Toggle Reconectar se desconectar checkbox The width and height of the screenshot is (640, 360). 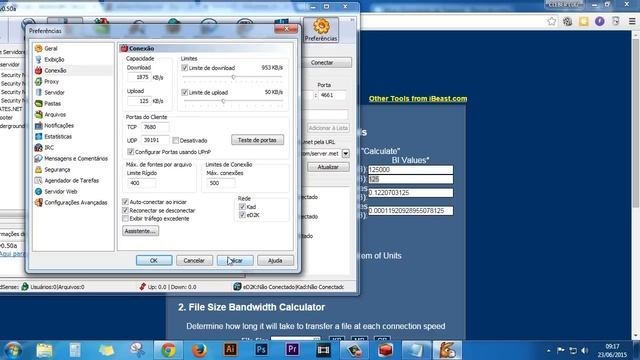[125, 211]
